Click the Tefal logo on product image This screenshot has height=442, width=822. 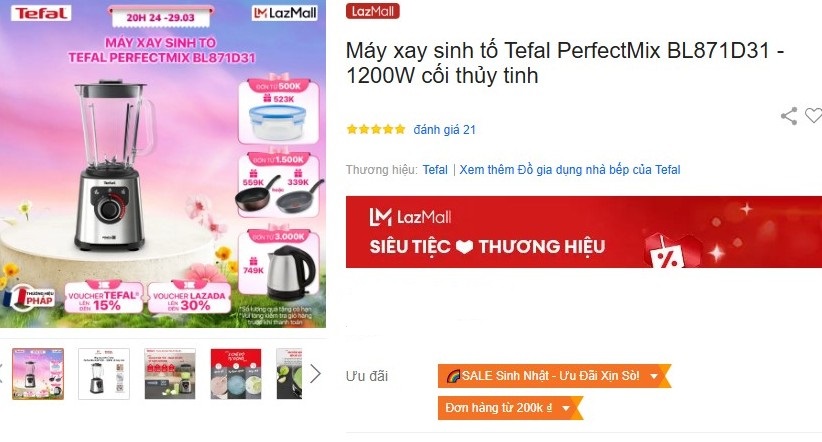click(x=41, y=13)
